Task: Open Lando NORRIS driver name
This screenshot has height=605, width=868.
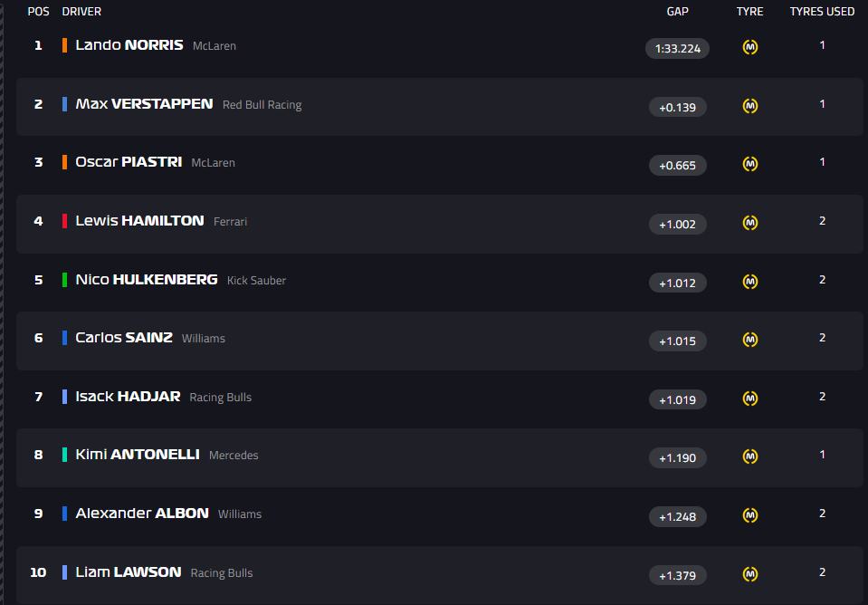Action: point(129,45)
